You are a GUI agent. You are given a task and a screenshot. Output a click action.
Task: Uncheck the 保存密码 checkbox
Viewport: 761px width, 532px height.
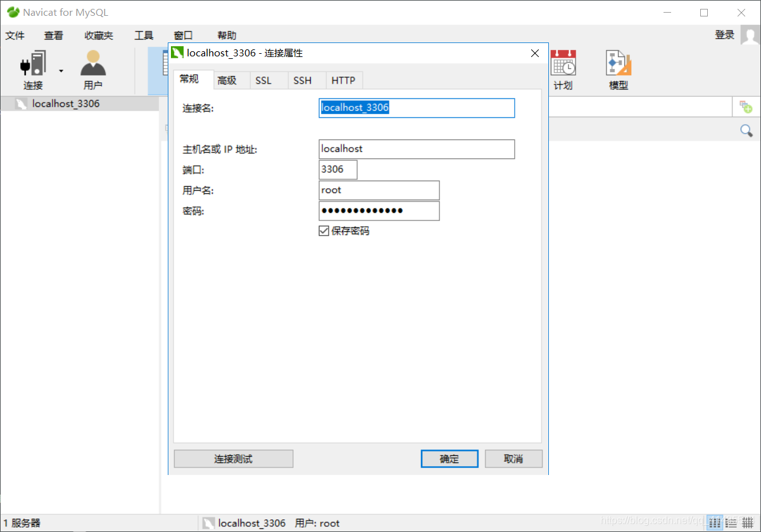tap(324, 231)
